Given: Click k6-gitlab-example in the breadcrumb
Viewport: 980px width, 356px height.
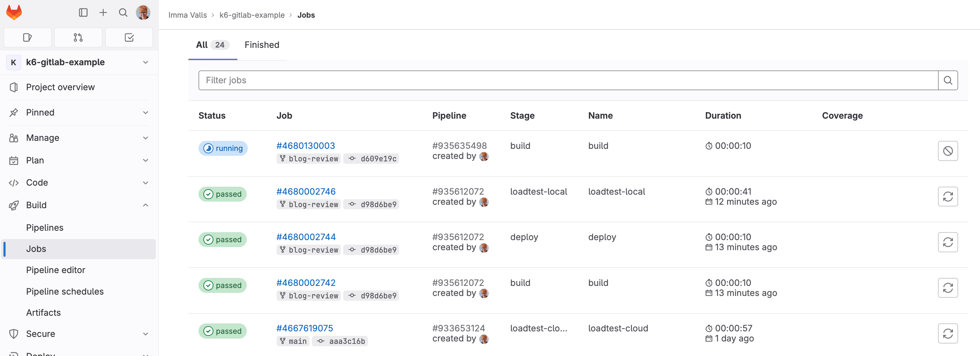Looking at the screenshot, I should (252, 15).
